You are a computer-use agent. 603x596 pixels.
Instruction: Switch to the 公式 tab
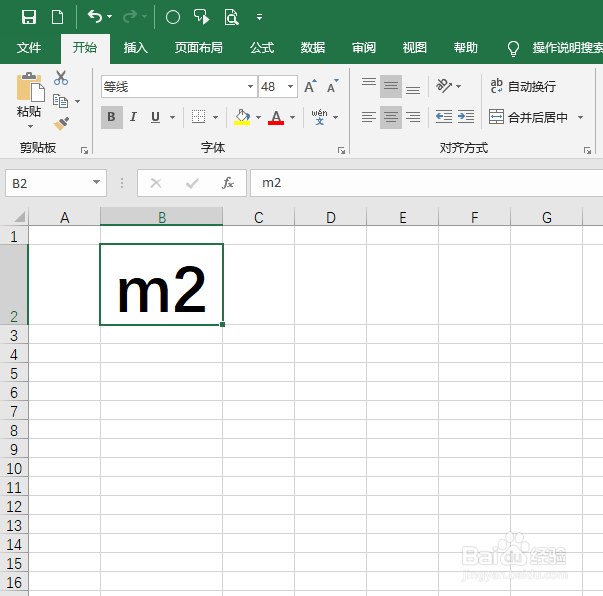coord(262,48)
